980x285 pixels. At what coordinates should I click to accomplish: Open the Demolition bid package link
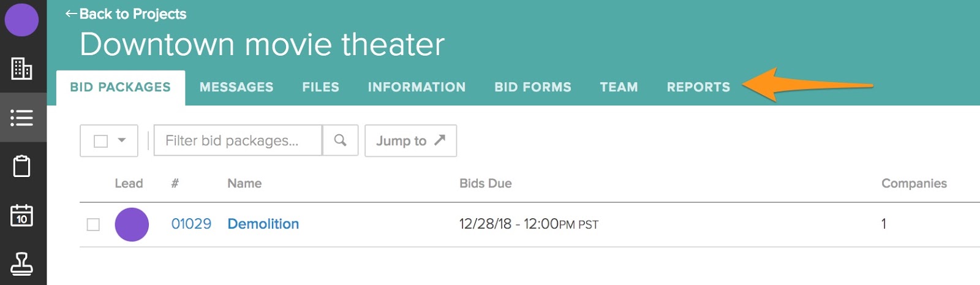tap(263, 224)
